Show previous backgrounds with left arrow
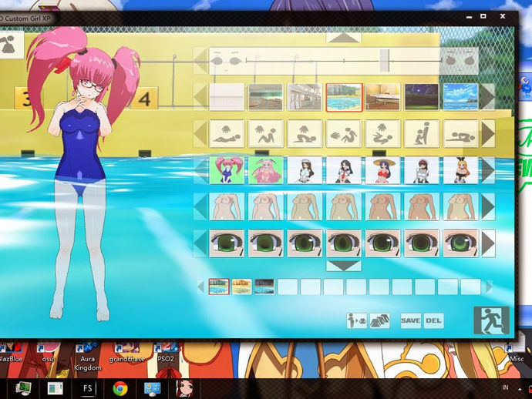 pos(200,97)
